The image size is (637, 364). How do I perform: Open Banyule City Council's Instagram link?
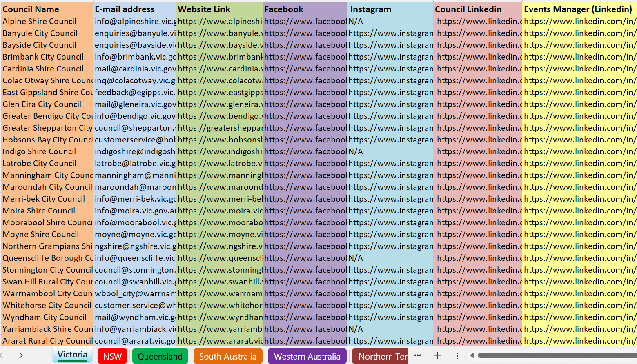coord(390,33)
